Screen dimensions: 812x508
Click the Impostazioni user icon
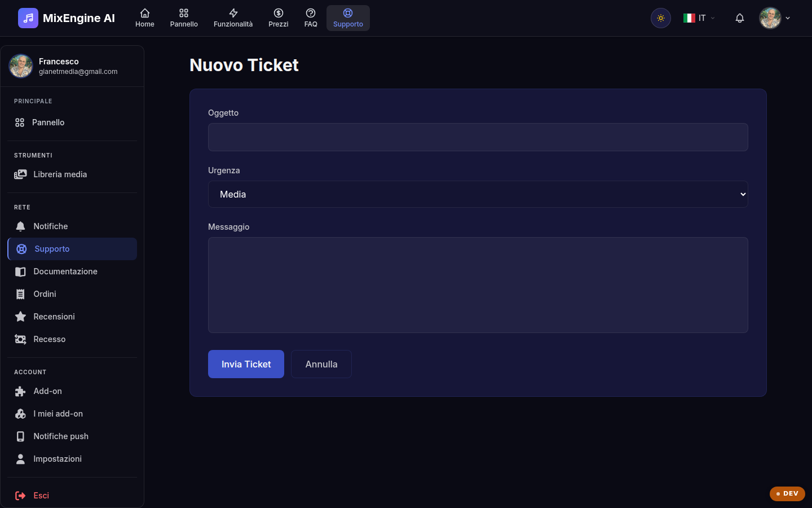point(20,459)
